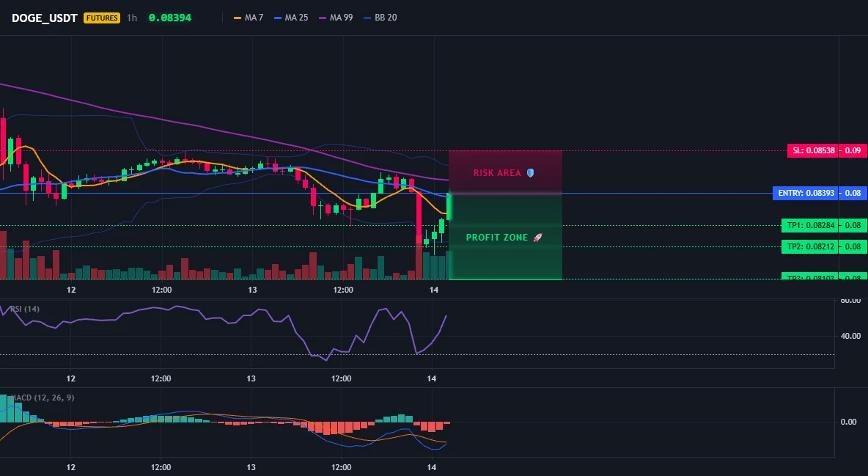This screenshot has width=868, height=476.
Task: Toggle the MA 99 legend item
Action: (x=336, y=18)
